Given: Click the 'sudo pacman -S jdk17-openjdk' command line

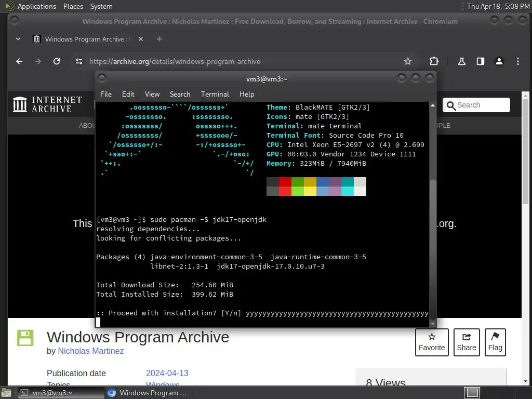Looking at the screenshot, I should click(x=181, y=220).
